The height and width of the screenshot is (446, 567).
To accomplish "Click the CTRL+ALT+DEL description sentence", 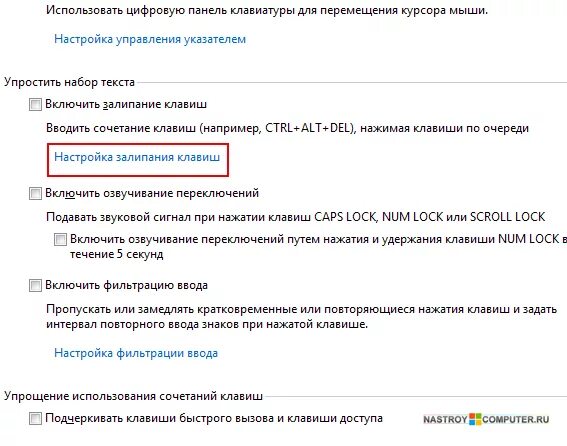I will tap(287, 128).
